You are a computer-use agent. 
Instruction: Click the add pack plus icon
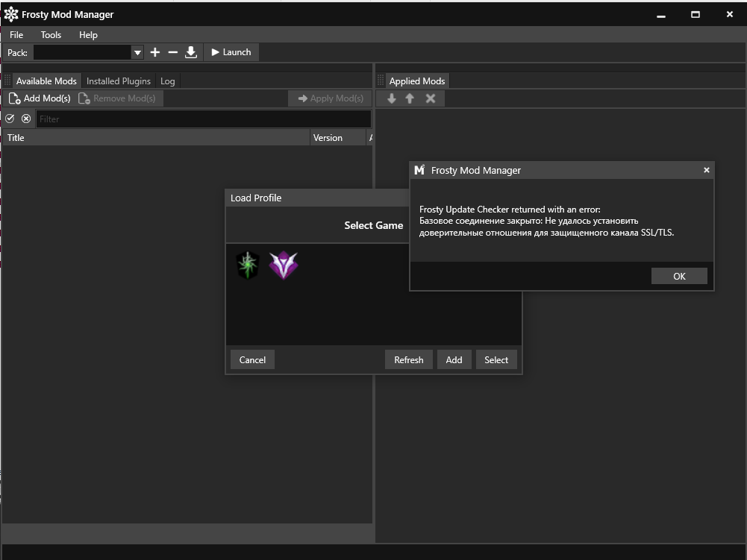tap(154, 52)
